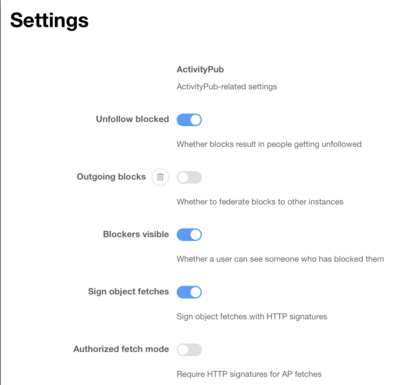Select the ActivityPub section title

click(200, 69)
